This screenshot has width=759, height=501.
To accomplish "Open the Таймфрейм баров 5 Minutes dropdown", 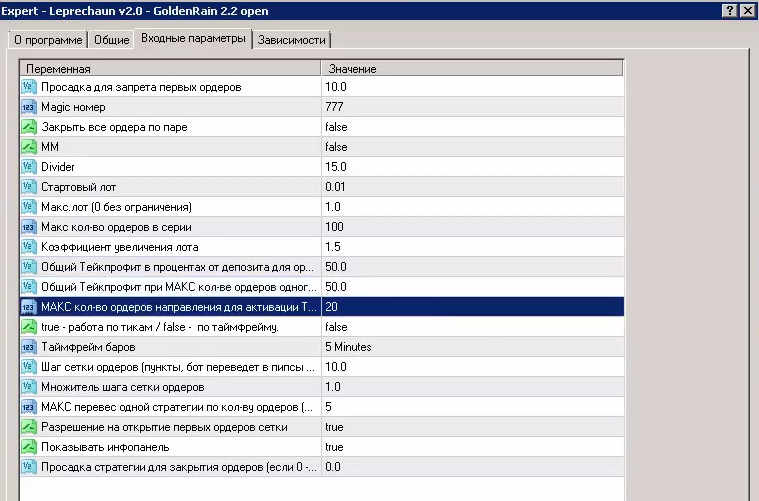I will 348,347.
